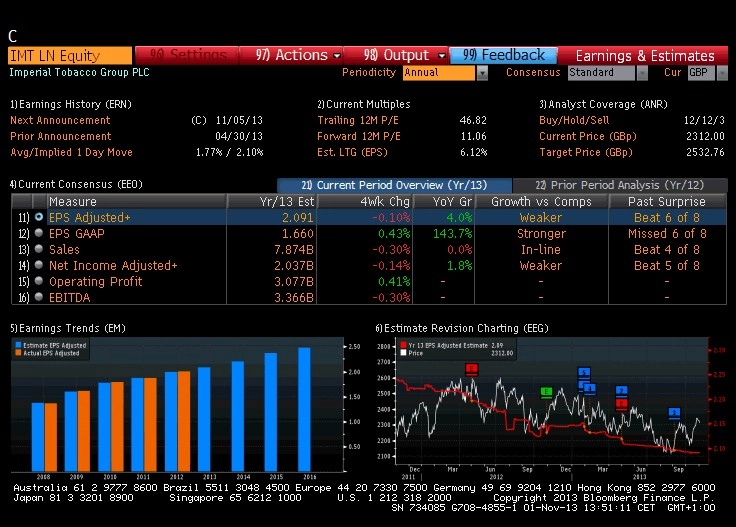Click the Past Surprise column header
This screenshot has width=736, height=527.
point(667,201)
